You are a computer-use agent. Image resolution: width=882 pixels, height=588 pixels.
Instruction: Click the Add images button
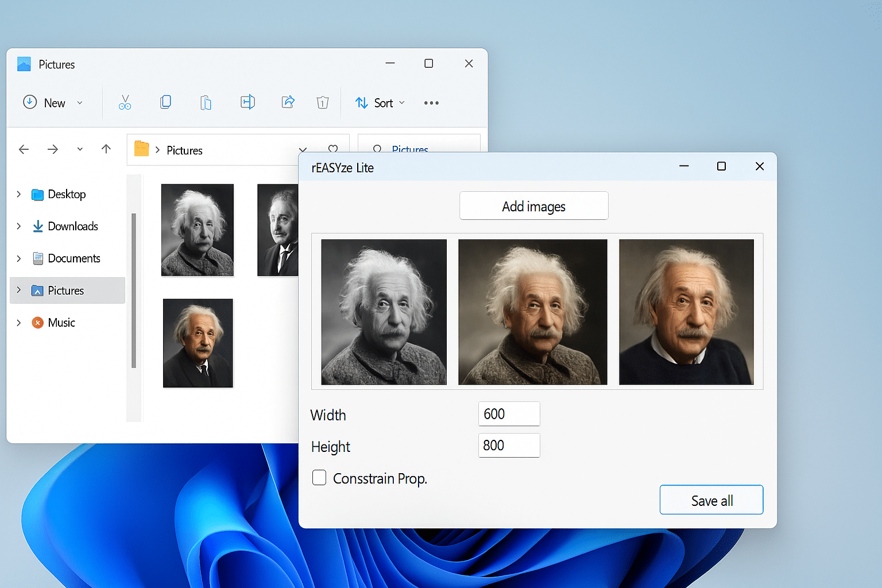(533, 206)
